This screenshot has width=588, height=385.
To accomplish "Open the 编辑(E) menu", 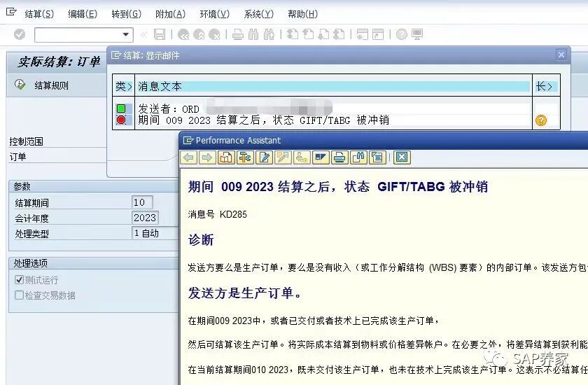I will coord(83,14).
